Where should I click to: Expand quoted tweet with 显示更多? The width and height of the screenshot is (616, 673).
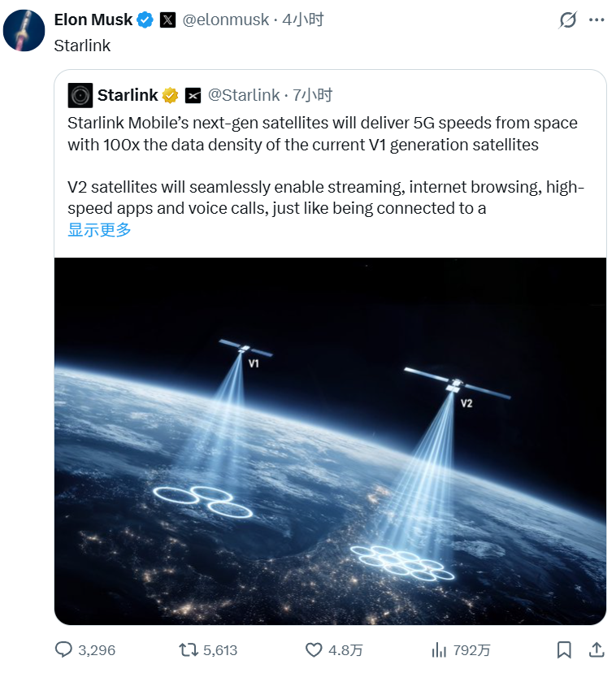point(99,230)
